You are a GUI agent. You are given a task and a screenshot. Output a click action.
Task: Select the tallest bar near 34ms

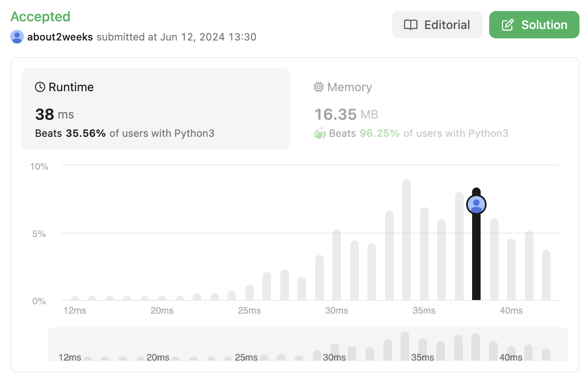pos(406,241)
